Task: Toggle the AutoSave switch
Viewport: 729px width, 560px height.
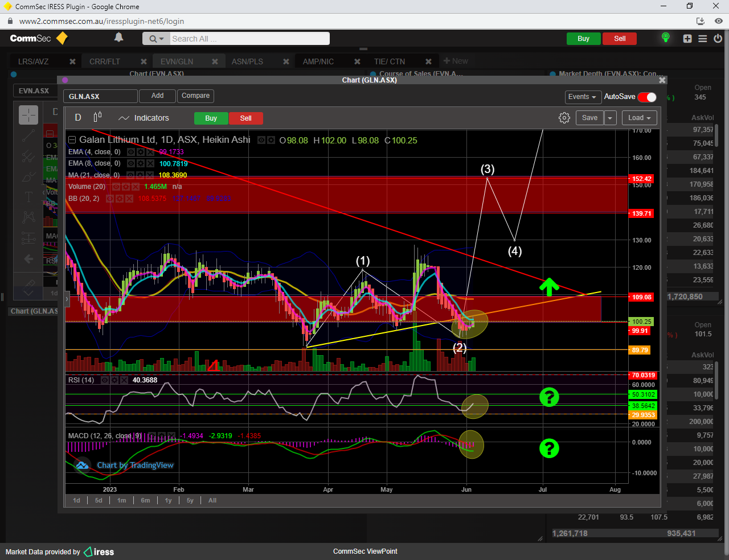Action: point(647,97)
